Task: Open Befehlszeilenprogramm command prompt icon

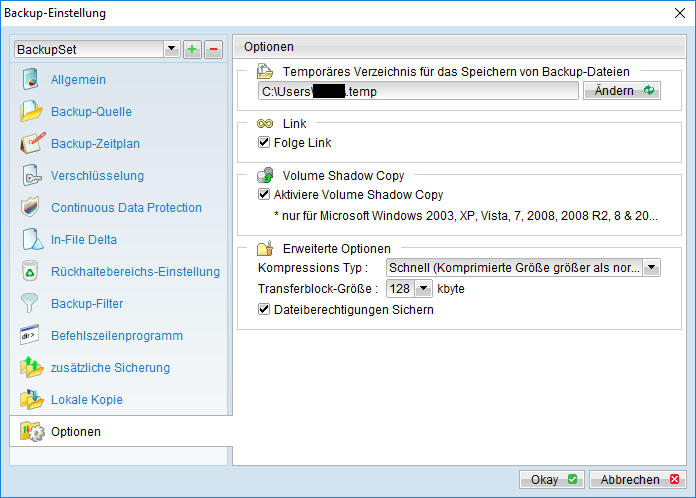Action: click(x=29, y=335)
